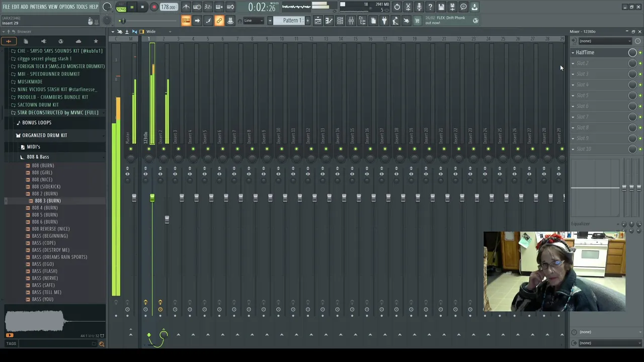
Task: Open the HELP menu
Action: tap(94, 7)
